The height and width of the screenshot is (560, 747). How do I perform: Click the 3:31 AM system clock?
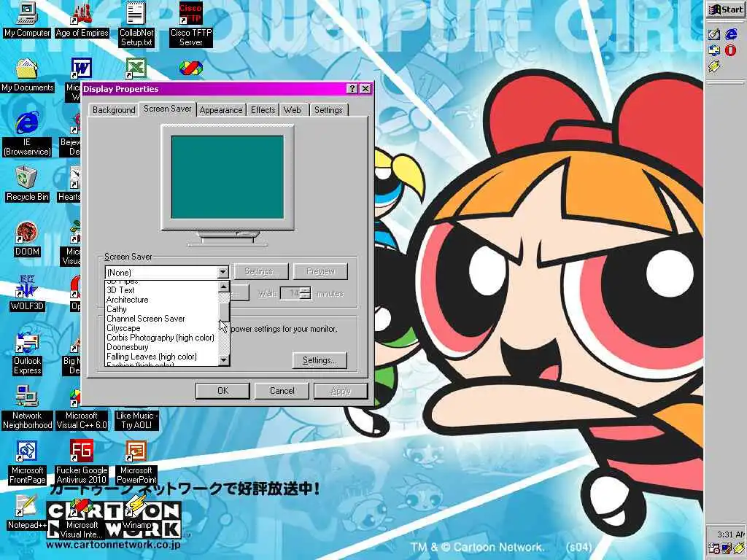(x=731, y=534)
